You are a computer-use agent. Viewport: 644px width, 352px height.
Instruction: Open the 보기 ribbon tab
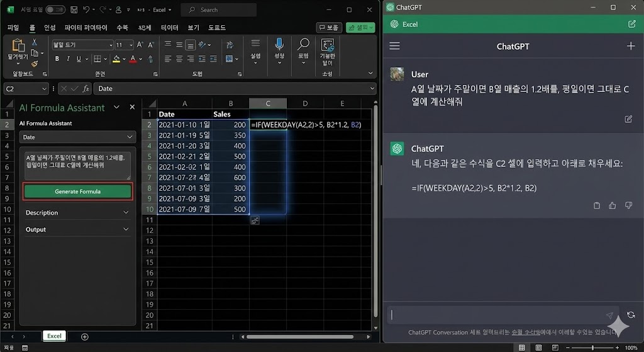pos(194,28)
